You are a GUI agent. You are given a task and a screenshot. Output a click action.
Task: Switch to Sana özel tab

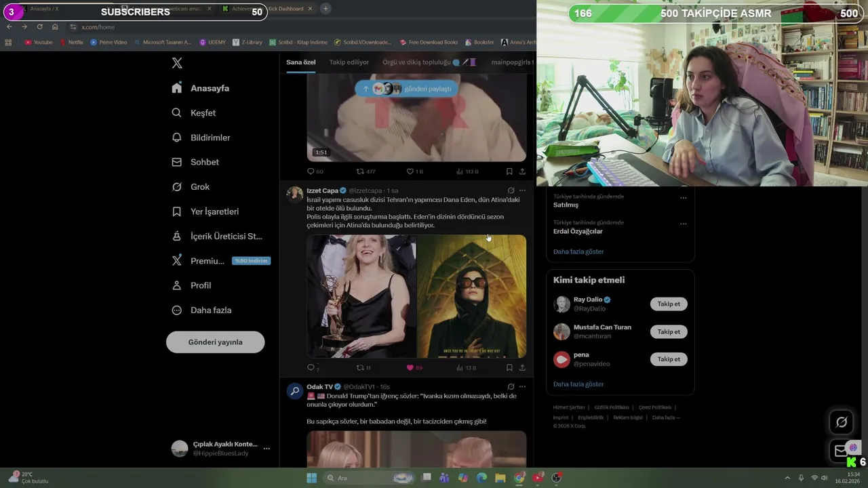click(x=300, y=62)
